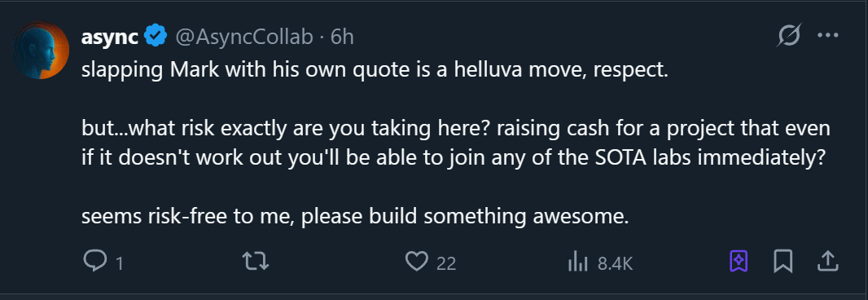Bookmark this post with the outline bookmark icon
Viewport: 868px width, 300px height.
click(783, 261)
